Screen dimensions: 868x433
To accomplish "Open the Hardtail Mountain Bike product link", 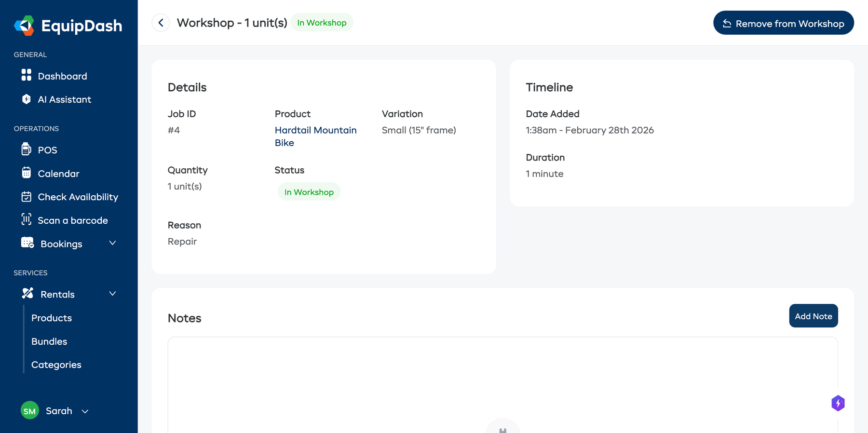I will click(315, 136).
